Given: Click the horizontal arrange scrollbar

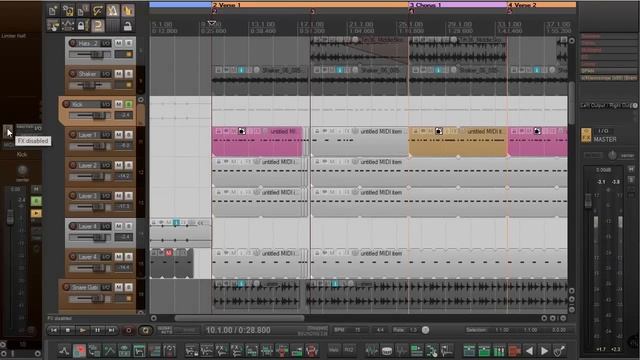Looking at the screenshot, I should [x=239, y=318].
